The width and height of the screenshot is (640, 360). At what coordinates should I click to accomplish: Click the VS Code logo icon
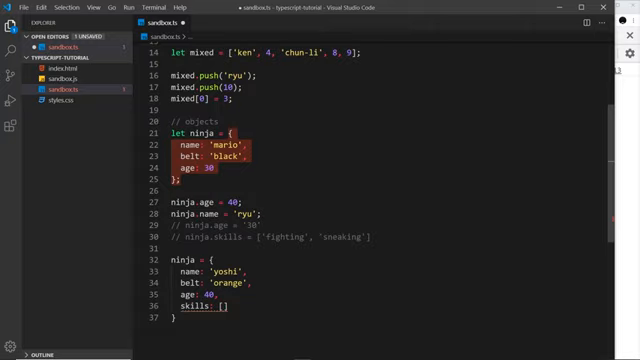coord(7,7)
